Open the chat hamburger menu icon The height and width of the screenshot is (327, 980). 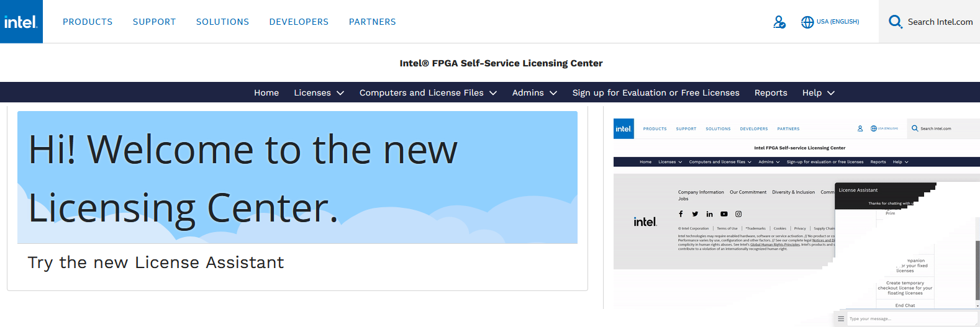[841, 319]
